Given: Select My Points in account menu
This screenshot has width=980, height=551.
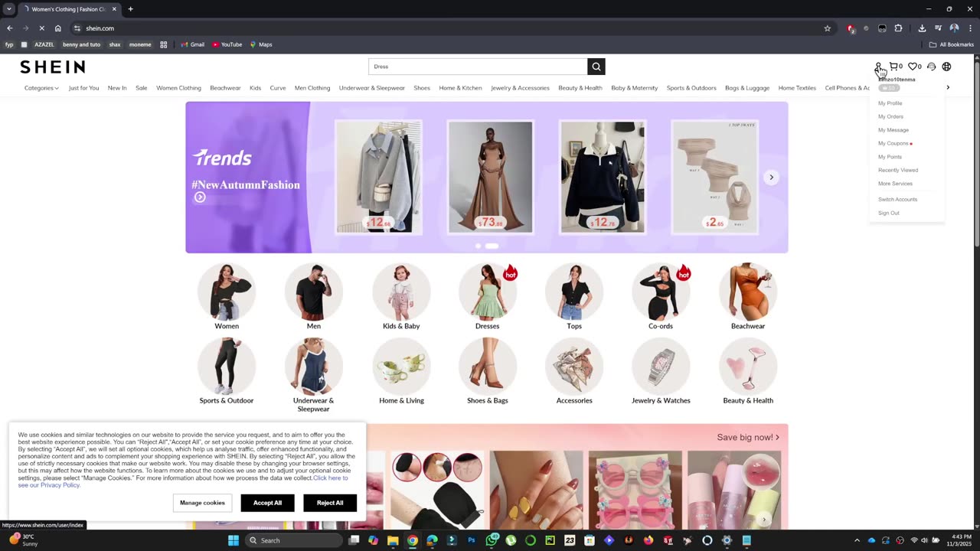Looking at the screenshot, I should (890, 157).
